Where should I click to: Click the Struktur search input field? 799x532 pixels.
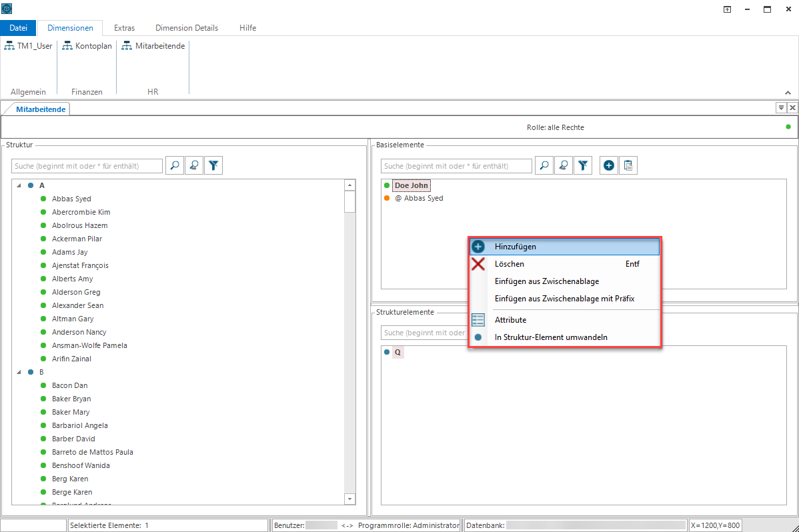(x=87, y=166)
